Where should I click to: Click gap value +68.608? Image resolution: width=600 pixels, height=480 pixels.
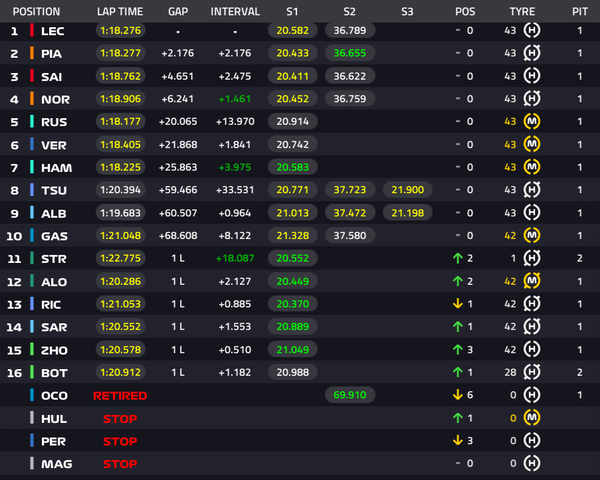[x=178, y=235]
